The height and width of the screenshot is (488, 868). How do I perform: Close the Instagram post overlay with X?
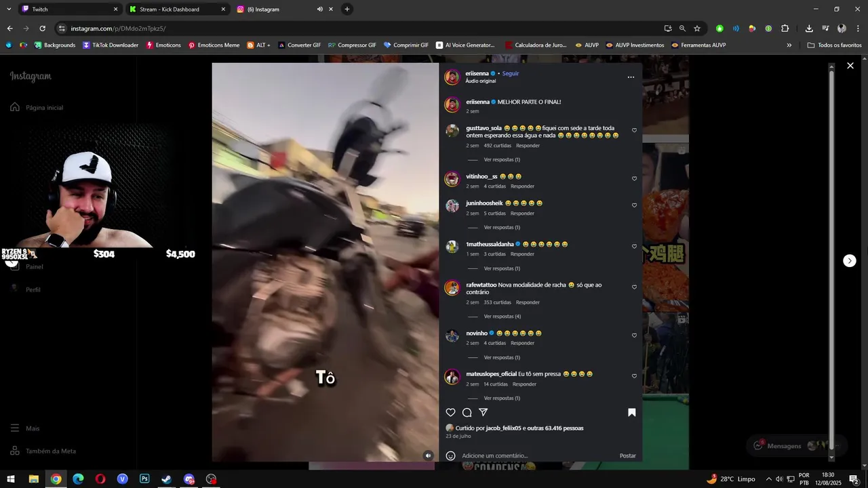click(850, 66)
